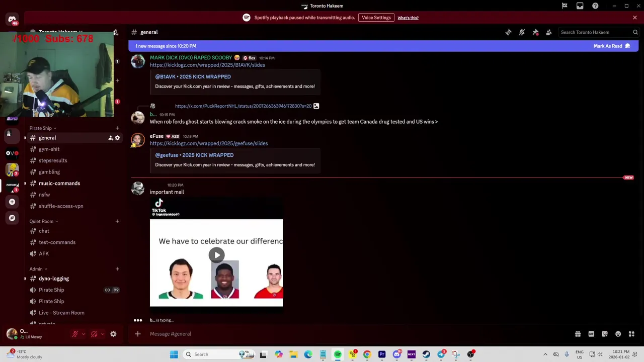Create channel in Pirate Ship category
This screenshot has height=362, width=644.
point(117,128)
